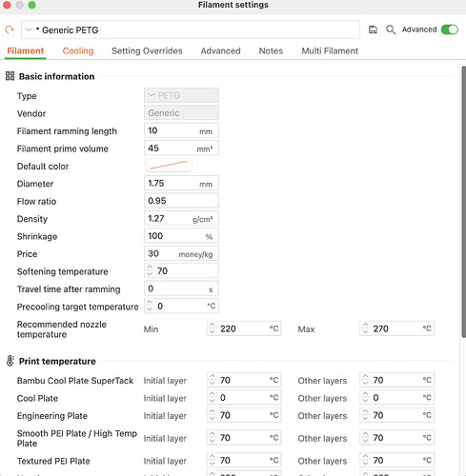
Task: Open the Advanced tab
Action: pos(220,50)
